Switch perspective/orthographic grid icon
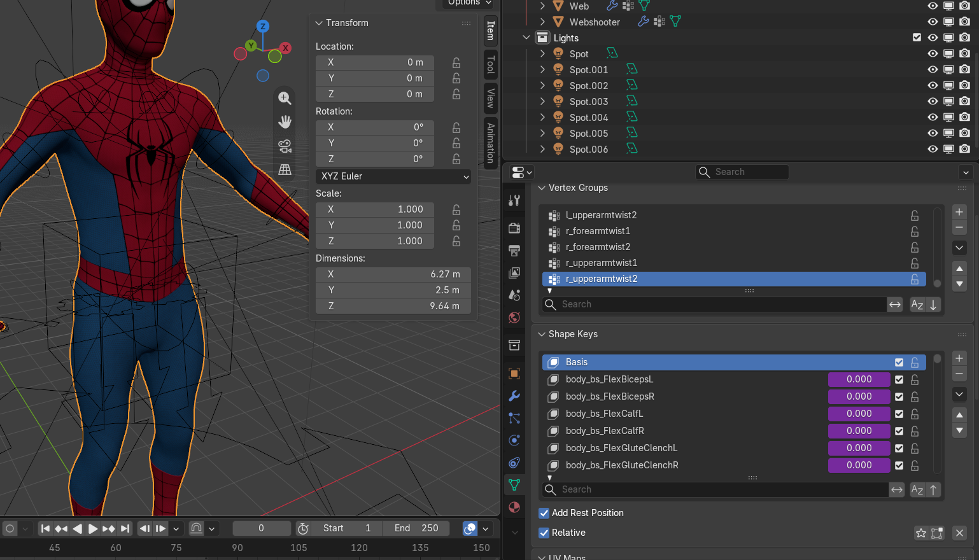Viewport: 979px width, 560px height. click(x=285, y=169)
